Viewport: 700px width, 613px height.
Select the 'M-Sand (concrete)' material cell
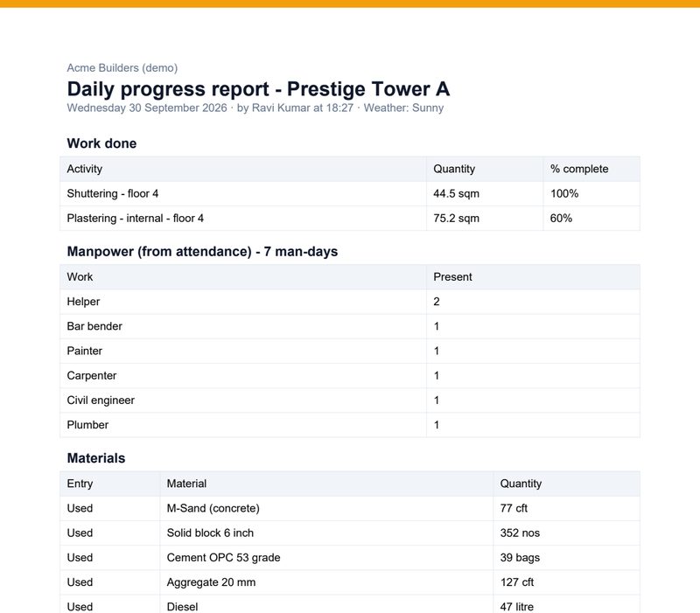pyautogui.click(x=326, y=508)
